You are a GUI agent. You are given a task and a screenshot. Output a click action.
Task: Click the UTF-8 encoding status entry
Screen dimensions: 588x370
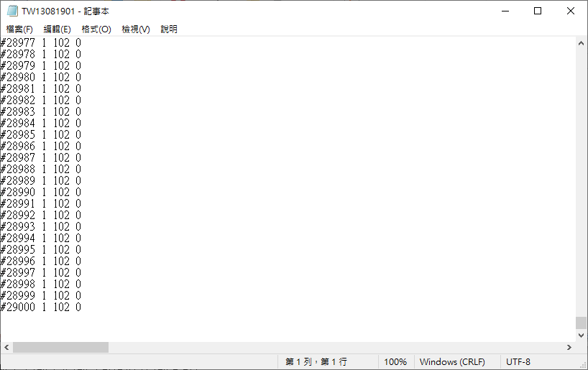[518, 362]
